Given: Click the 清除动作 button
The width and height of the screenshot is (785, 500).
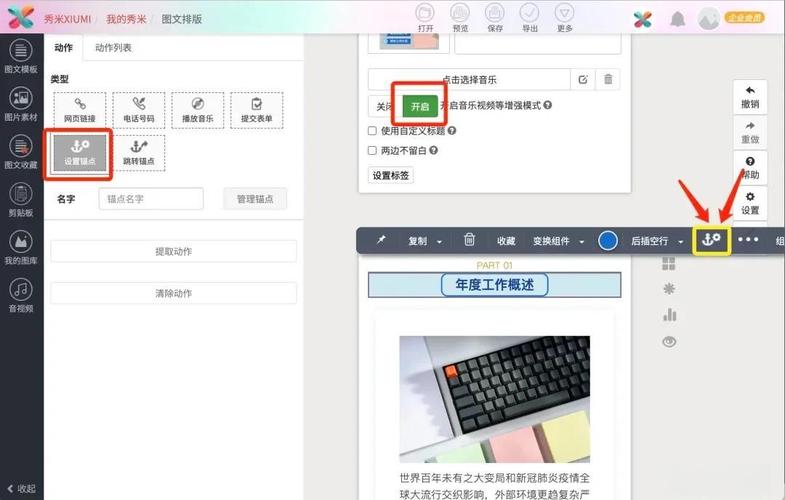Looking at the screenshot, I should coord(173,293).
